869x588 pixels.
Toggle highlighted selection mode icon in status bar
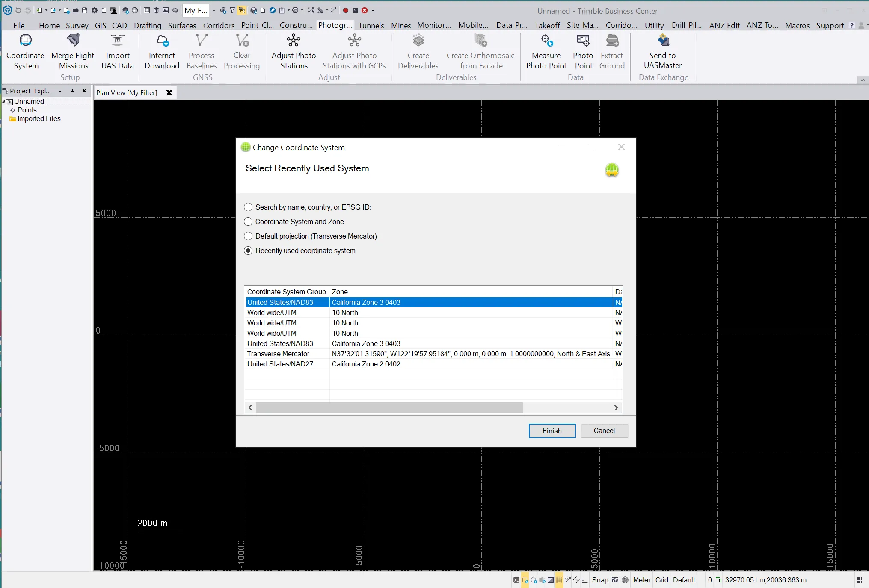pyautogui.click(x=525, y=580)
